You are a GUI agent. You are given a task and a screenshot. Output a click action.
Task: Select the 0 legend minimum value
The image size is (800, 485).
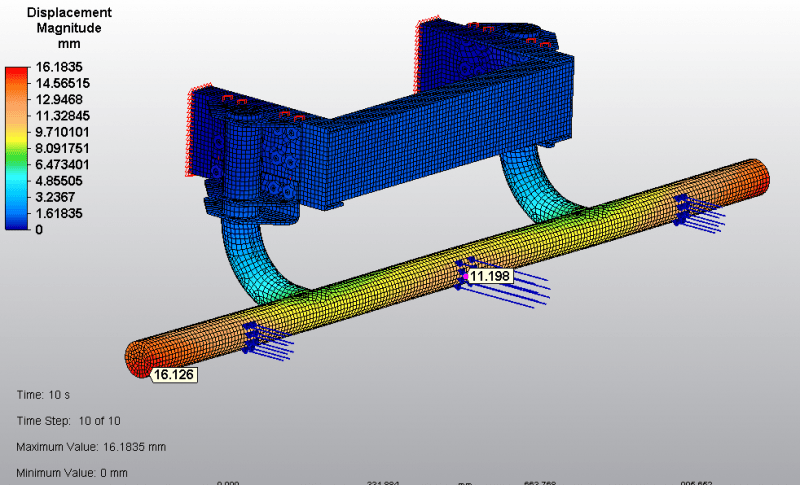tap(39, 229)
